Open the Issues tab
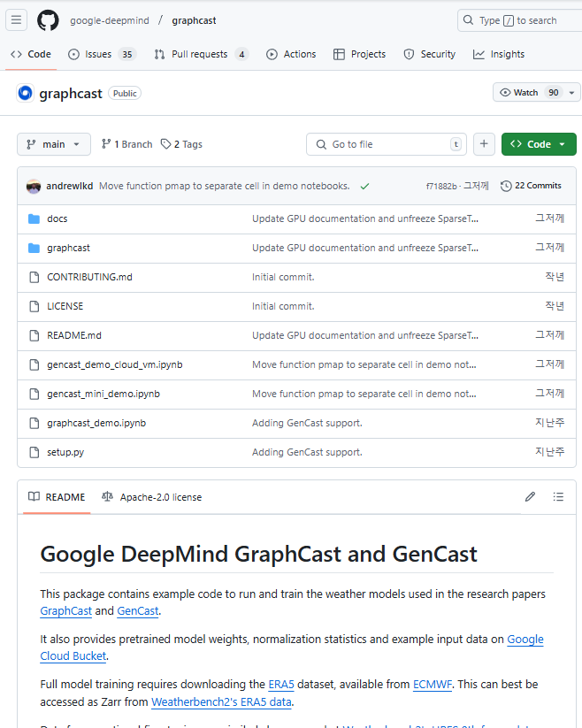This screenshot has width=582, height=728. click(x=102, y=54)
